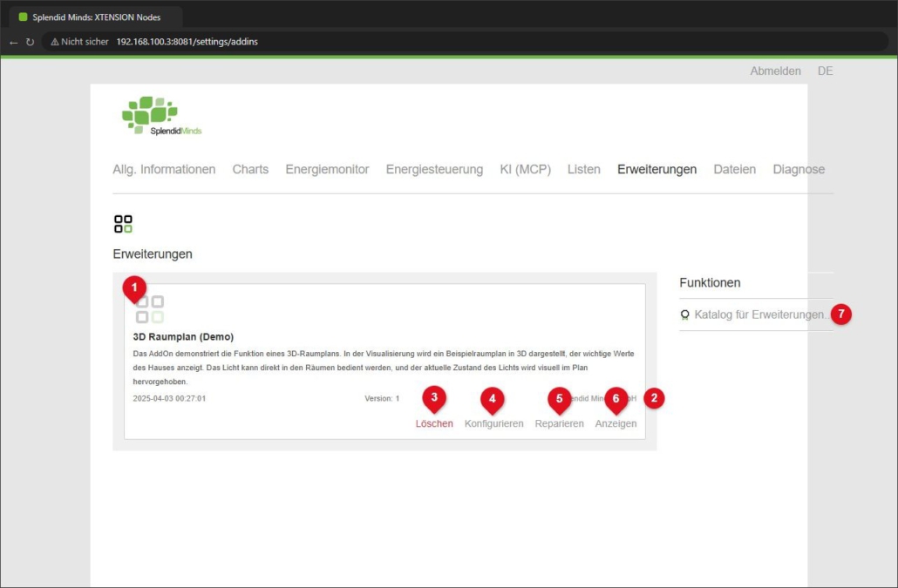Click the date 2025-04-03 00:27:01
This screenshot has height=588, width=898.
[x=169, y=399]
